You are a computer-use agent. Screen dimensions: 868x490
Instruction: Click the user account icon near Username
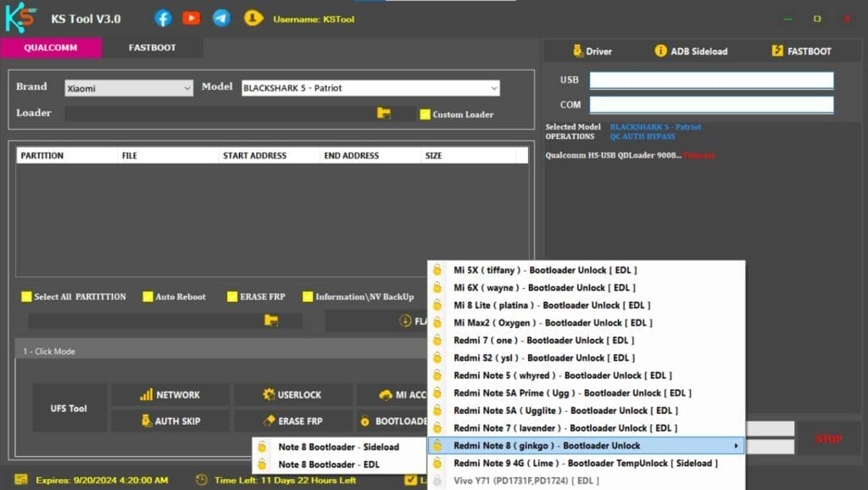point(253,17)
